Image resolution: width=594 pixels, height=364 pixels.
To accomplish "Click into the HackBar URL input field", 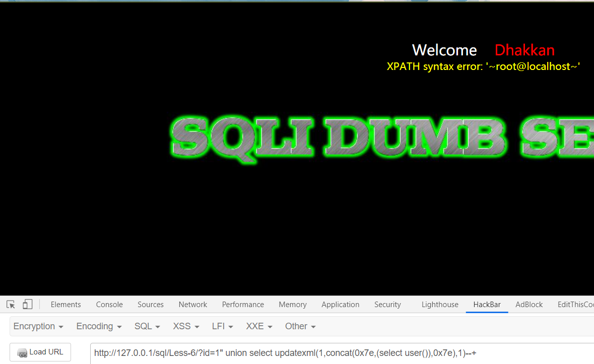I will click(342, 353).
